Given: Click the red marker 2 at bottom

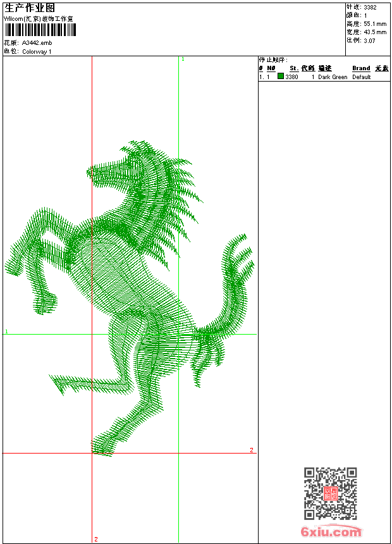Looking at the screenshot, I should coord(96,539).
